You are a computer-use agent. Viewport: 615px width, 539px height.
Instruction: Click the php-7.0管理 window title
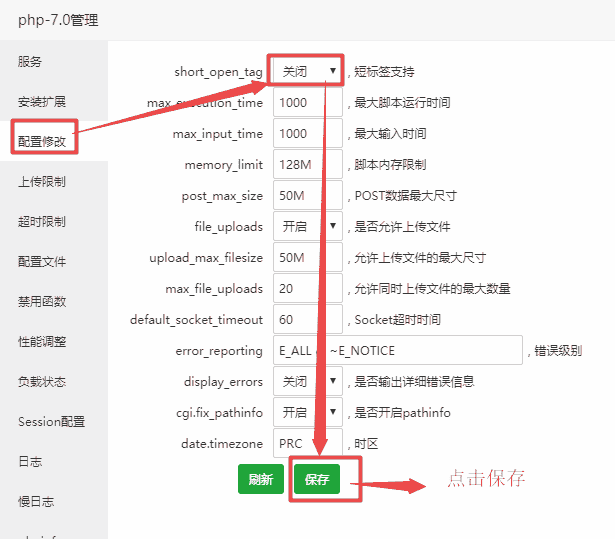[x=58, y=20]
